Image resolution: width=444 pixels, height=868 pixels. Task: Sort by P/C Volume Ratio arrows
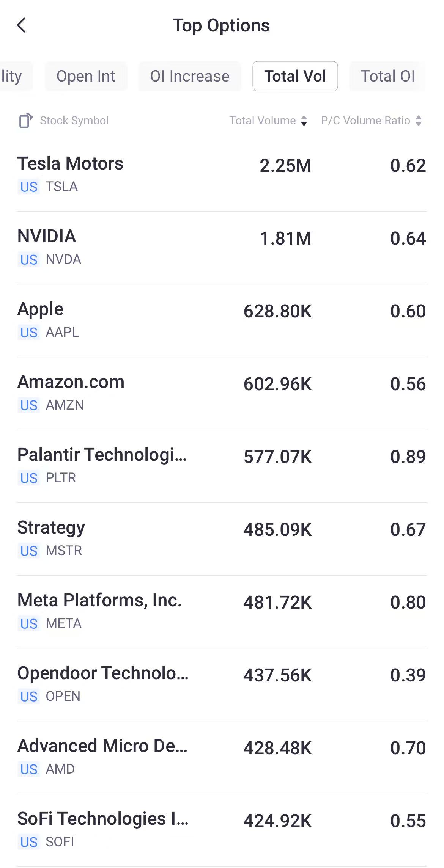pyautogui.click(x=419, y=121)
